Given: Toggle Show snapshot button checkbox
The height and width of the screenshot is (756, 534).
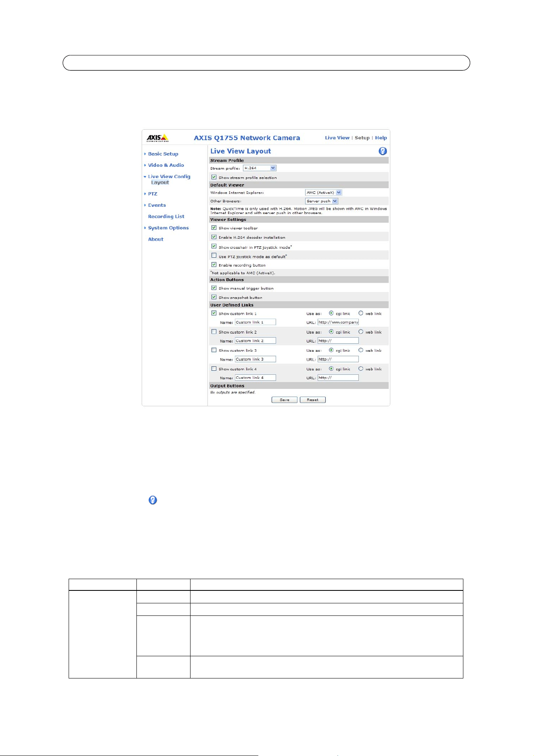Looking at the screenshot, I should point(214,297).
